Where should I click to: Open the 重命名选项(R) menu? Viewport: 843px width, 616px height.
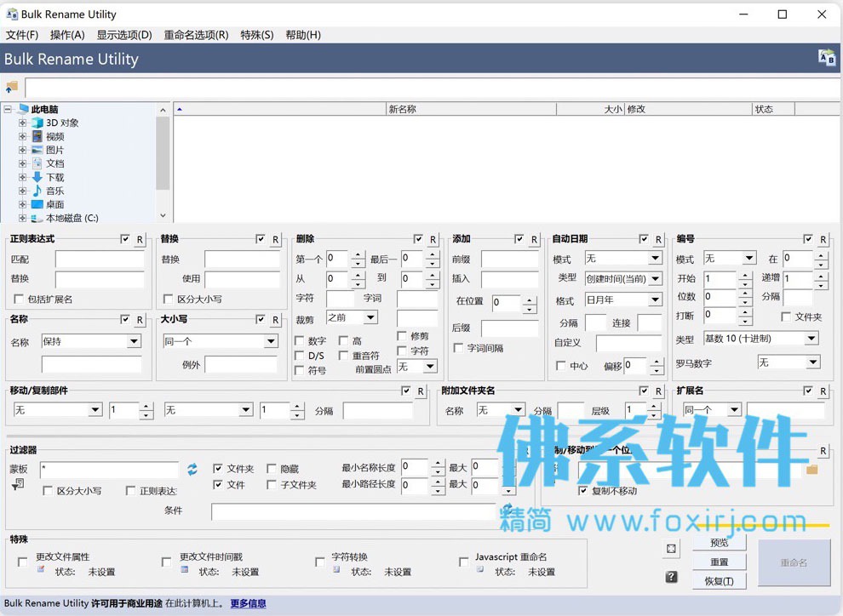(196, 35)
